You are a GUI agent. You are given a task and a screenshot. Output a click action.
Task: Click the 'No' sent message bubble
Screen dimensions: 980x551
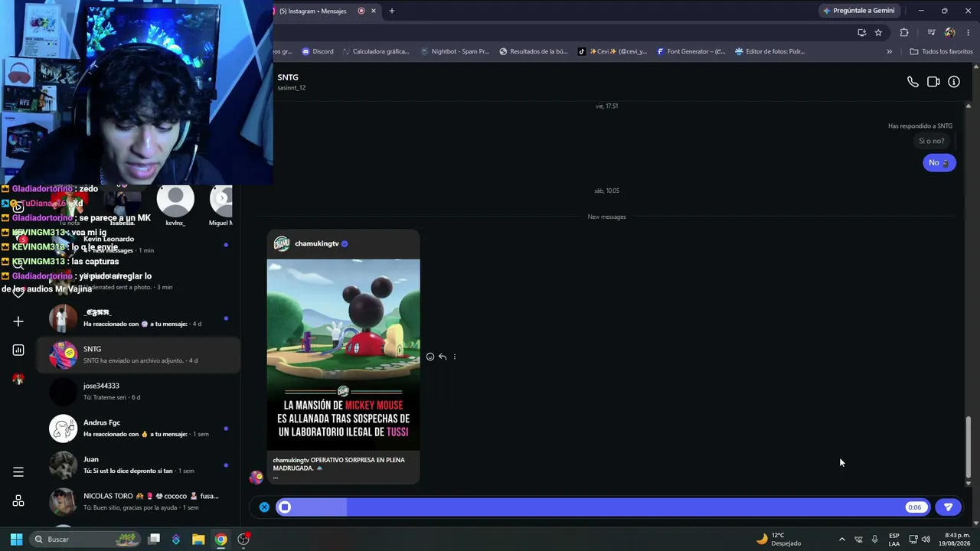[x=939, y=162]
